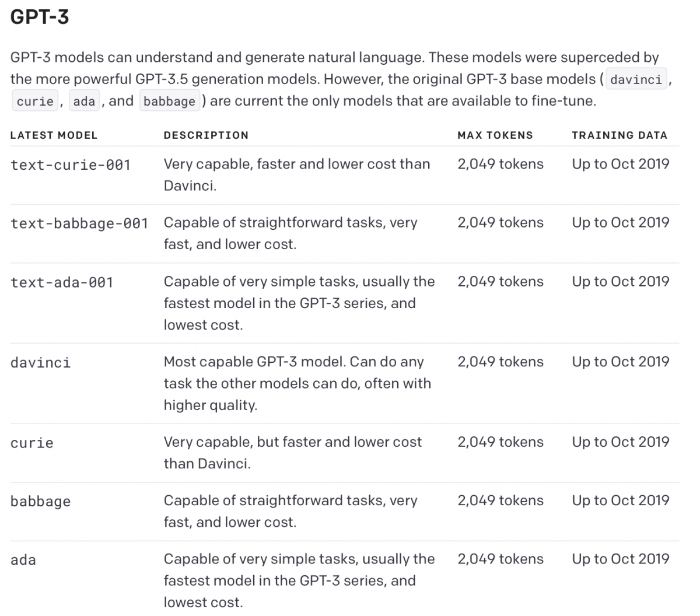Click the babbage code tag in the intro paragraph
This screenshot has width=700, height=616.
pos(169,101)
